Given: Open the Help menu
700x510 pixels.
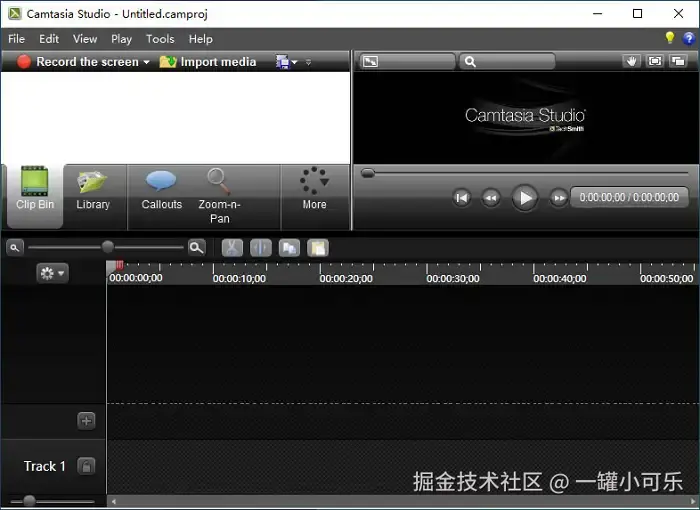Looking at the screenshot, I should click(200, 39).
